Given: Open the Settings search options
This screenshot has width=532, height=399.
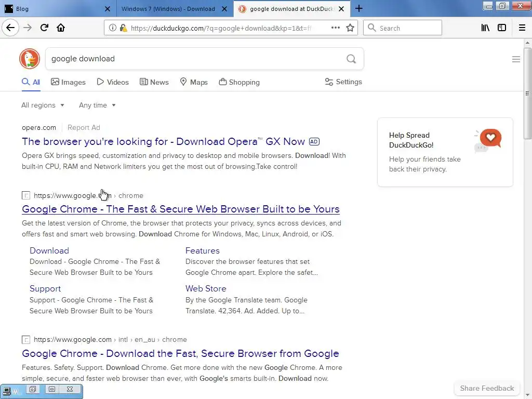Looking at the screenshot, I should pyautogui.click(x=343, y=82).
